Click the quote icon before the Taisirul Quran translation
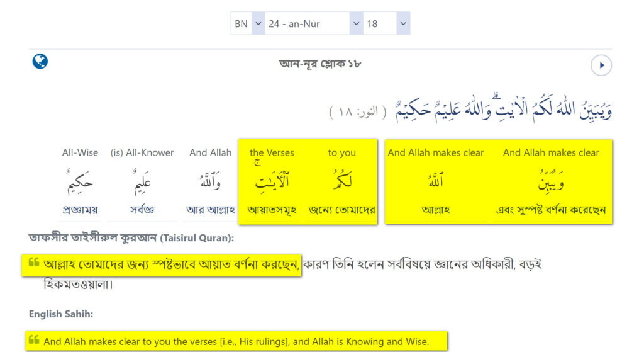Screen dimensions: 644x352 [x=34, y=264]
